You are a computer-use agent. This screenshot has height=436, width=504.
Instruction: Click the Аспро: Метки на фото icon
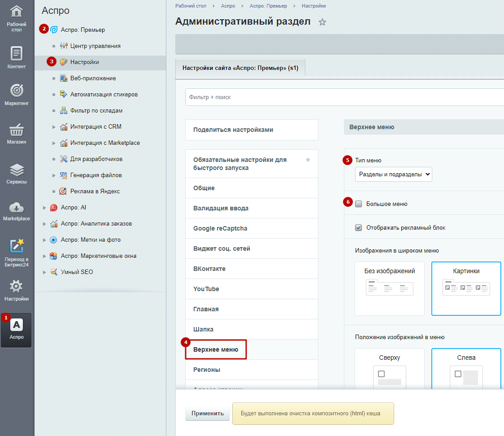(54, 240)
